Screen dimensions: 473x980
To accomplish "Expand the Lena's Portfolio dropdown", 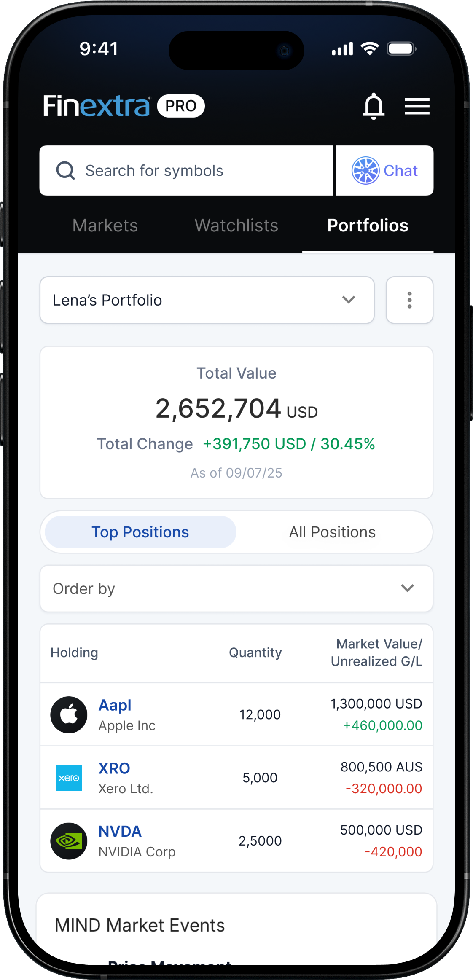I will (207, 300).
